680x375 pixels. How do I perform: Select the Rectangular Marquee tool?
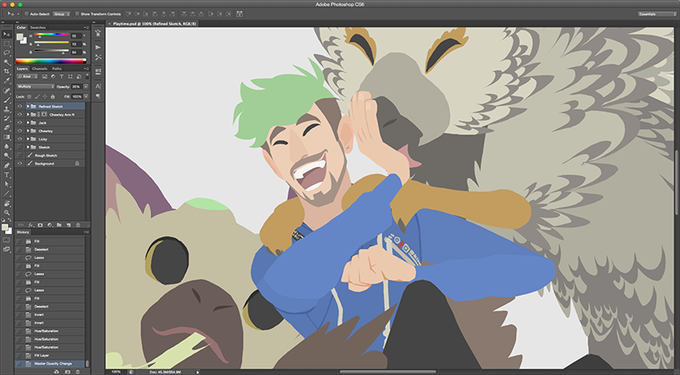7,44
